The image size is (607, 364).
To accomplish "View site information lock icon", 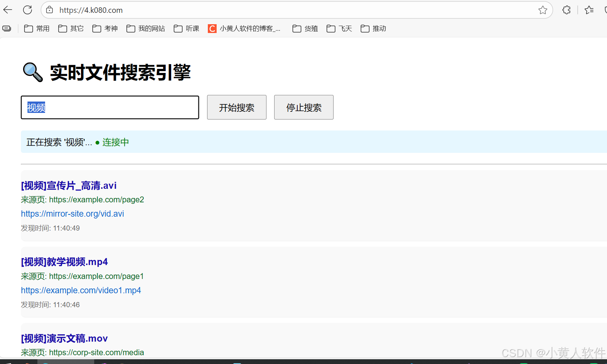I will point(49,10).
